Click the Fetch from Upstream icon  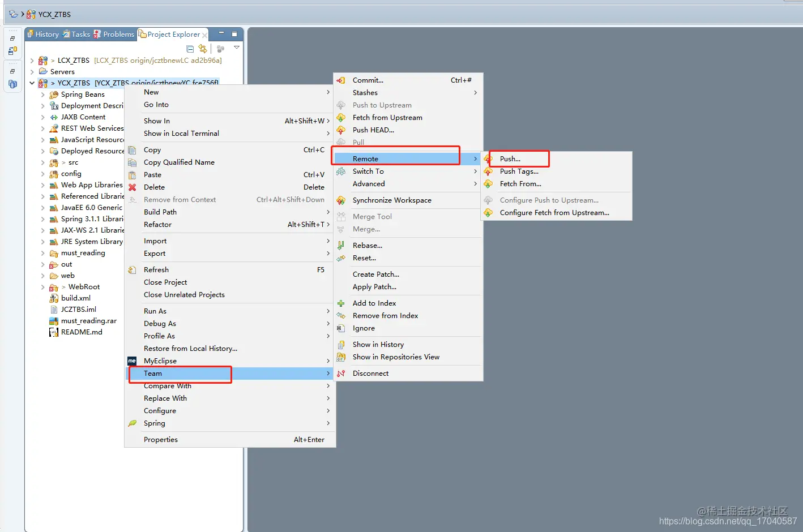pyautogui.click(x=341, y=118)
